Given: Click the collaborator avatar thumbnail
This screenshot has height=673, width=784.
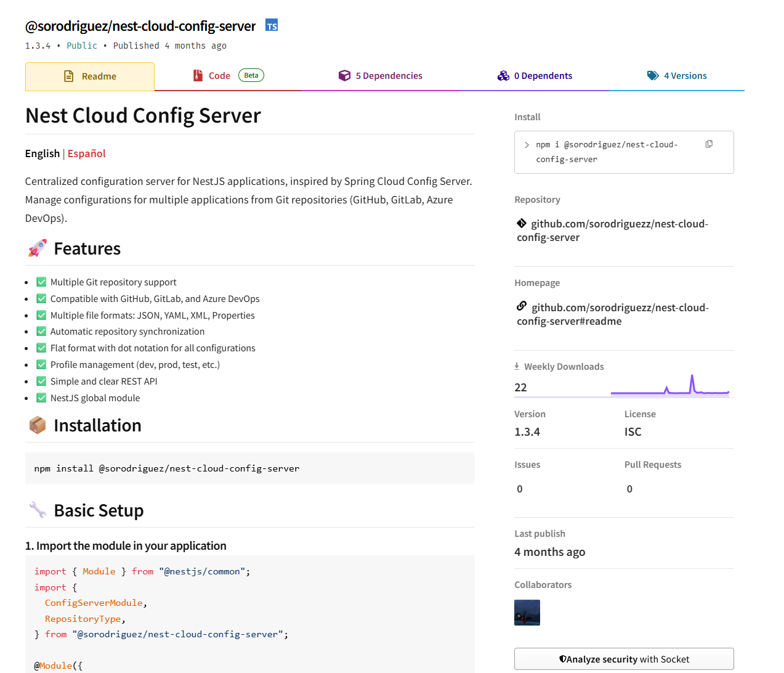Looking at the screenshot, I should tap(527, 613).
